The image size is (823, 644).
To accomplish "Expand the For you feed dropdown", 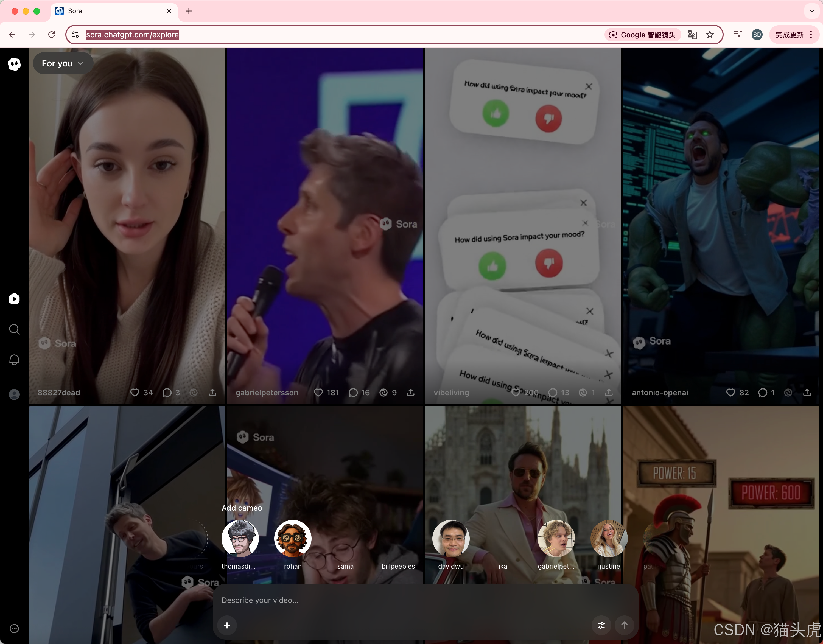I will [x=63, y=63].
